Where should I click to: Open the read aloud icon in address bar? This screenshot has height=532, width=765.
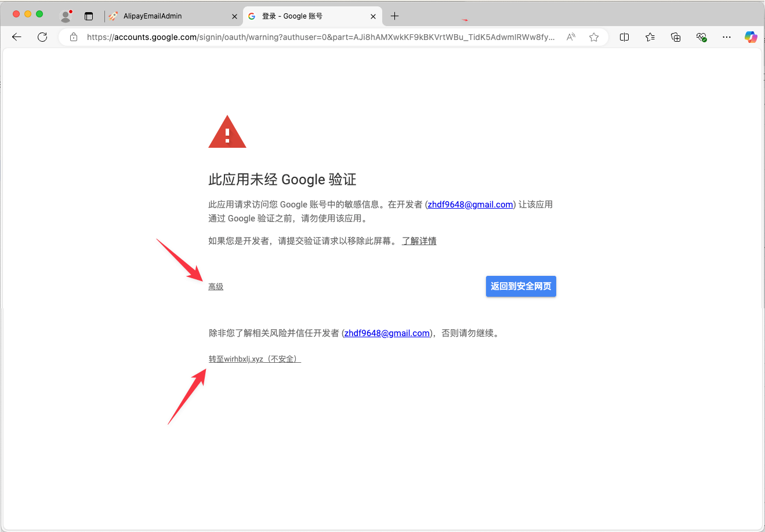pyautogui.click(x=571, y=37)
